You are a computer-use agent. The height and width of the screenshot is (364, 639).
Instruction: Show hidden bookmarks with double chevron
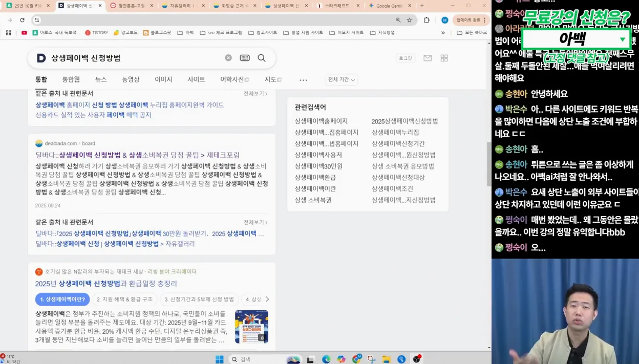click(443, 32)
